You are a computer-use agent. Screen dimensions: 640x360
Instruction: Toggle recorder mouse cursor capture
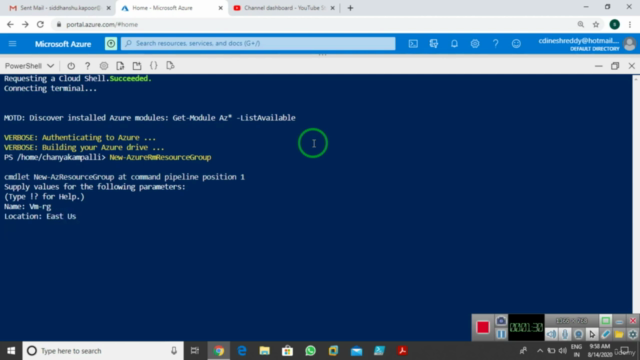[592, 334]
